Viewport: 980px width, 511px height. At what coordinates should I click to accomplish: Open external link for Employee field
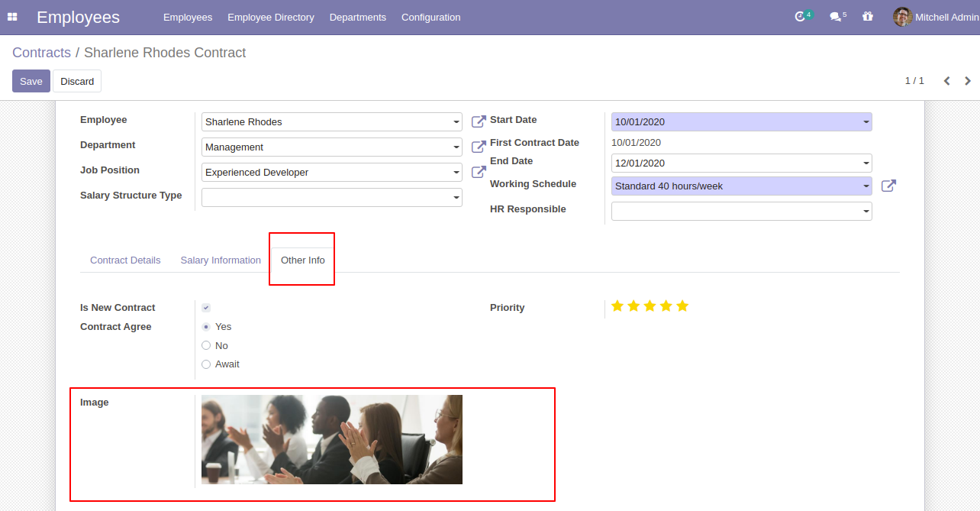point(479,121)
